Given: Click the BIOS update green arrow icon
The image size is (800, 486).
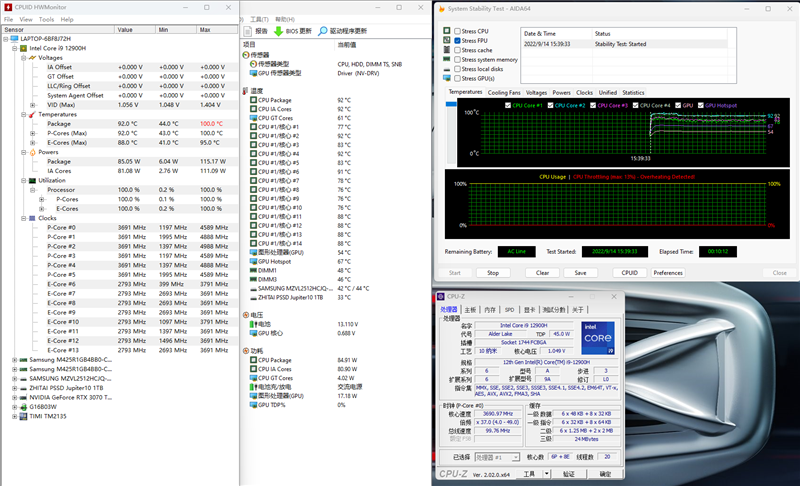Looking at the screenshot, I should pyautogui.click(x=279, y=32).
